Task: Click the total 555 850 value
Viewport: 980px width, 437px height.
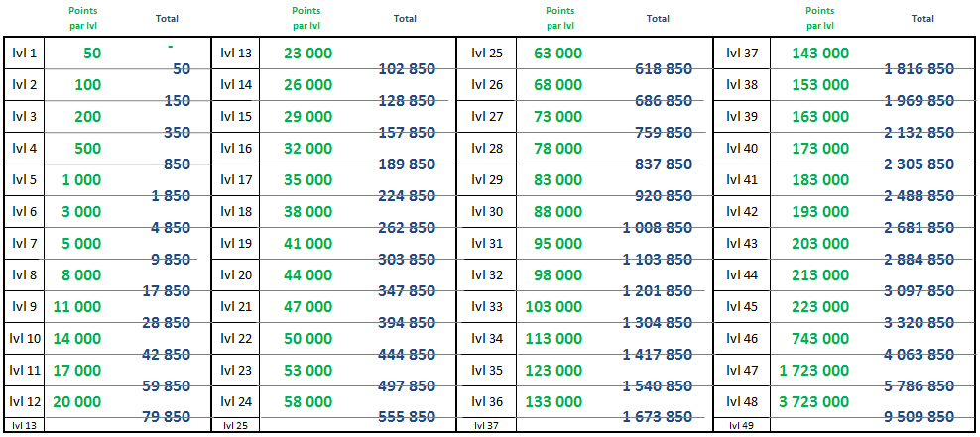Action: [407, 417]
